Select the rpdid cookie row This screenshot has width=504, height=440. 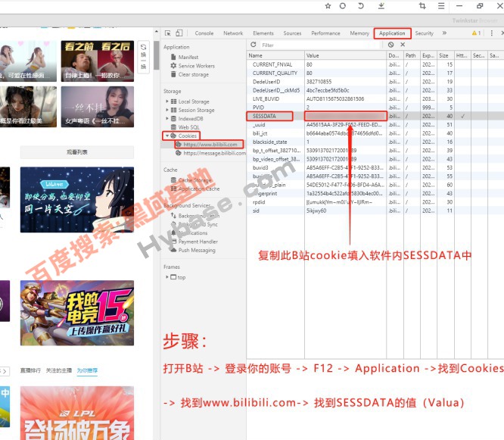coord(375,202)
